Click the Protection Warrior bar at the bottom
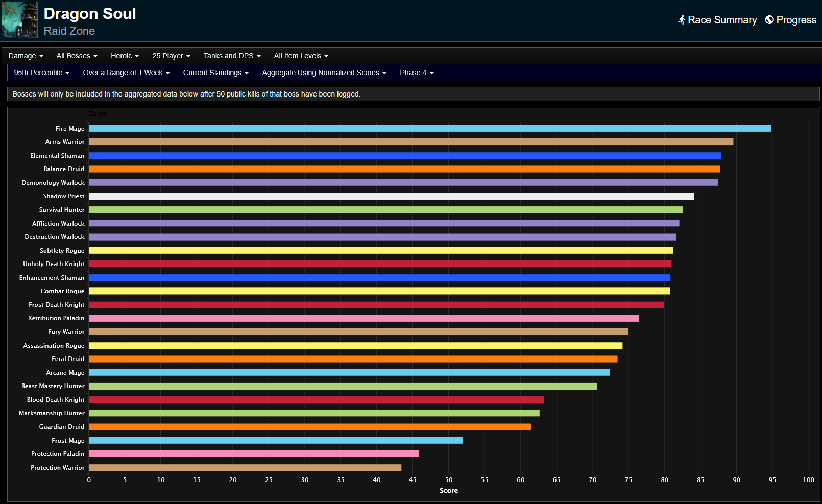This screenshot has height=504, width=822. (x=245, y=467)
